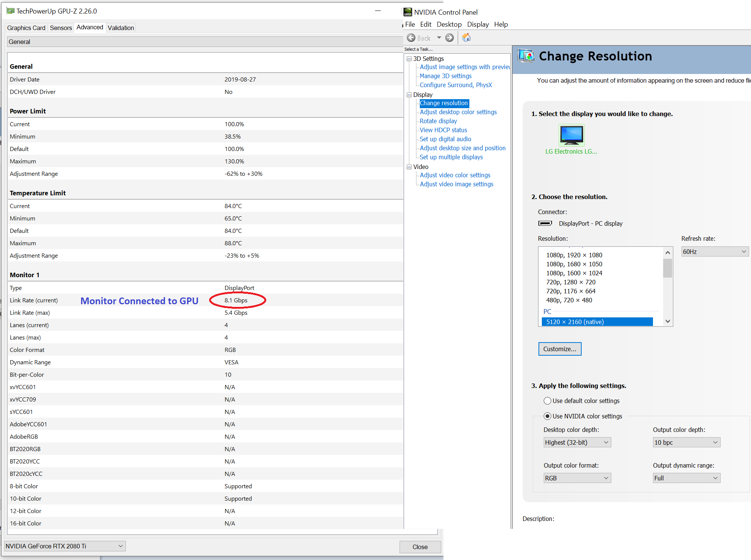Open the Output dynamic range dropdown
The height and width of the screenshot is (560, 751).
(686, 478)
